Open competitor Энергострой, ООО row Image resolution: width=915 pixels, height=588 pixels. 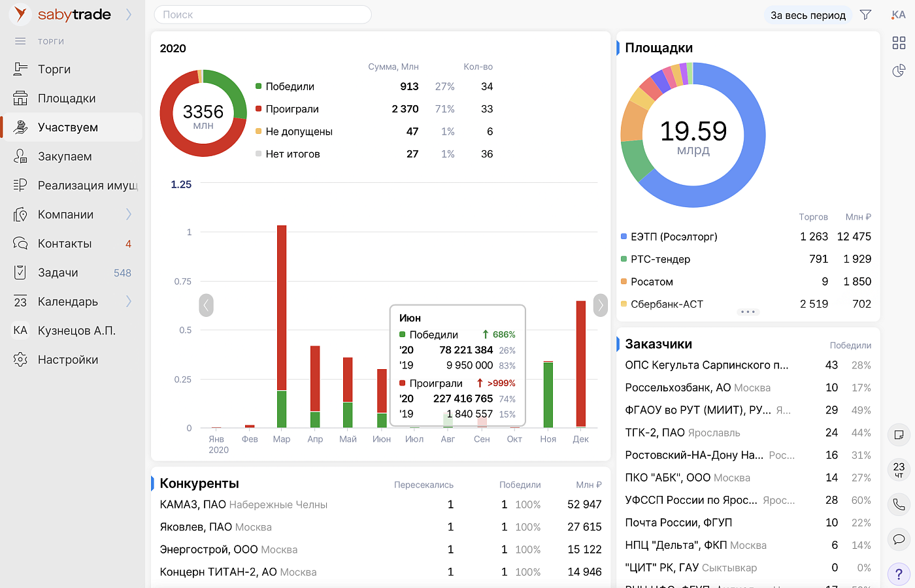pyautogui.click(x=380, y=549)
